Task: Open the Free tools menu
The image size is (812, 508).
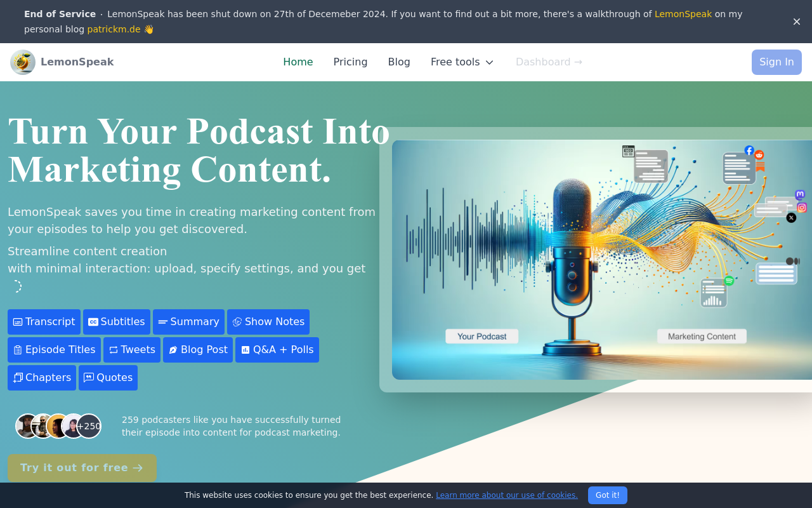Action: click(462, 62)
